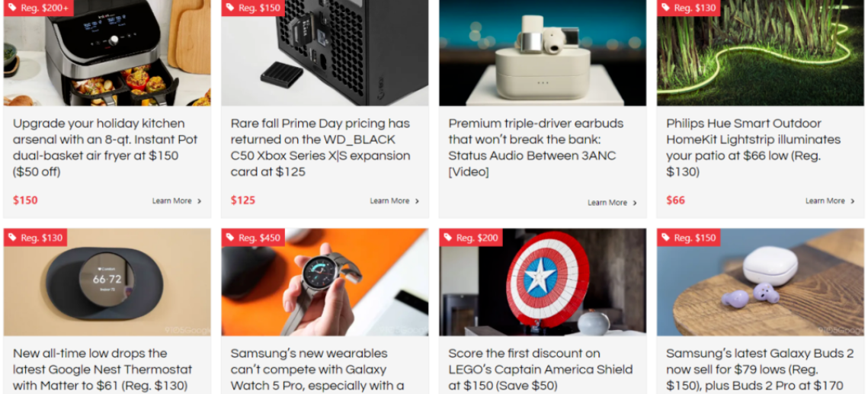
Task: Open Learn More for the WD_BLACK C50 card
Action: click(395, 201)
